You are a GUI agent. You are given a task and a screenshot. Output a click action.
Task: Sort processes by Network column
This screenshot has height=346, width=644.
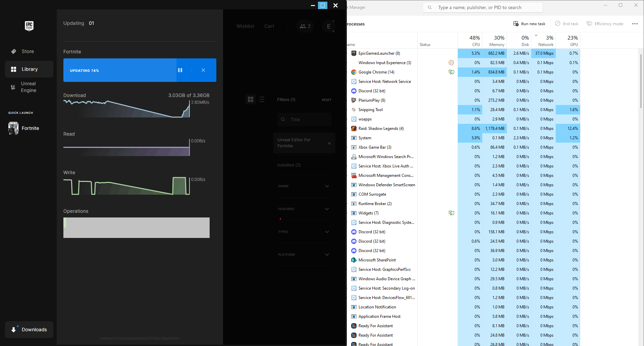click(543, 41)
